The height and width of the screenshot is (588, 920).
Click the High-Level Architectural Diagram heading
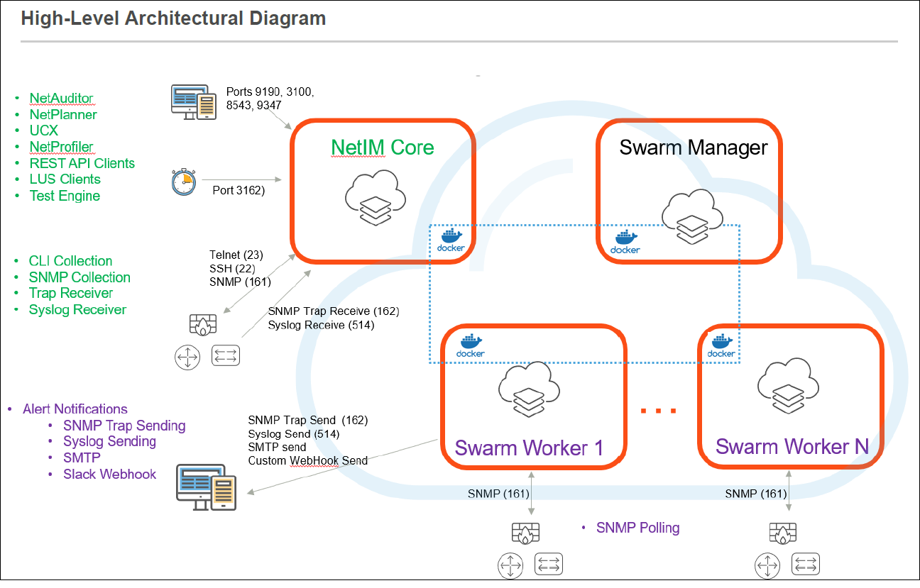174,18
